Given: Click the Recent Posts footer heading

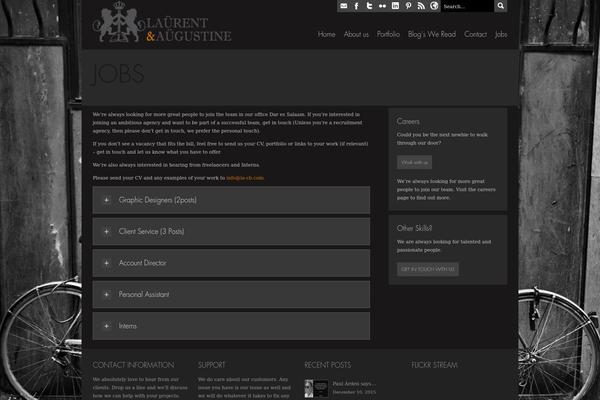Looking at the screenshot, I should click(328, 365).
